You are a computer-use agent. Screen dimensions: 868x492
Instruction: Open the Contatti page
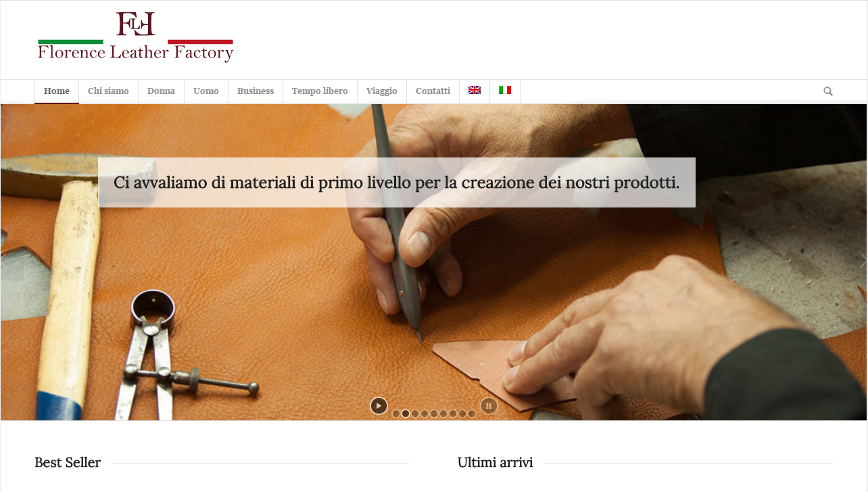point(433,91)
